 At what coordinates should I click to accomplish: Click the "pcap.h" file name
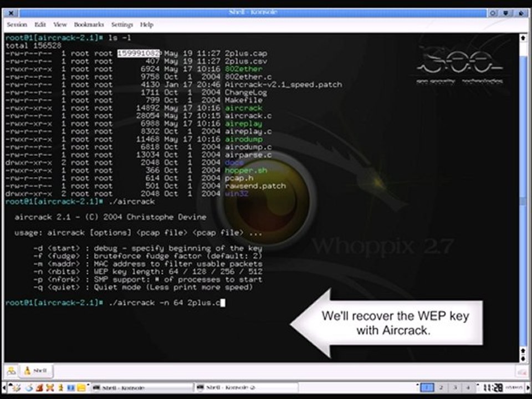pos(239,178)
